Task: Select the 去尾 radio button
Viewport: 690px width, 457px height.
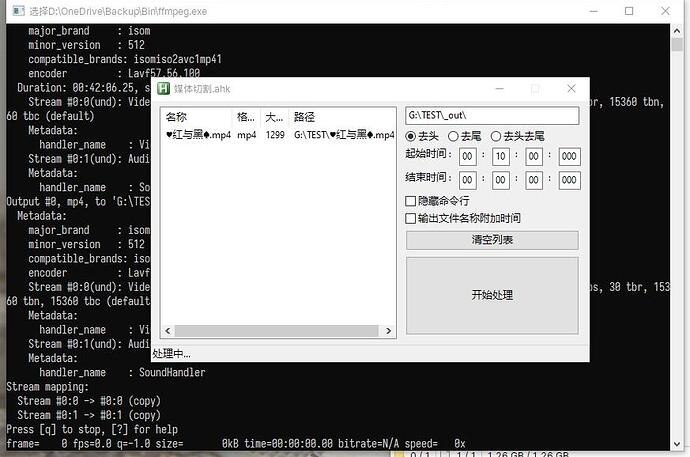Action: pyautogui.click(x=453, y=136)
